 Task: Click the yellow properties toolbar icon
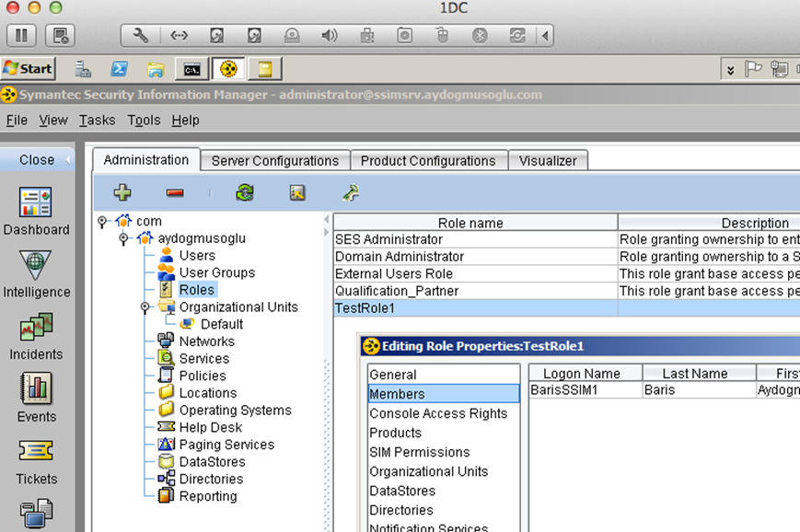pyautogui.click(x=297, y=192)
